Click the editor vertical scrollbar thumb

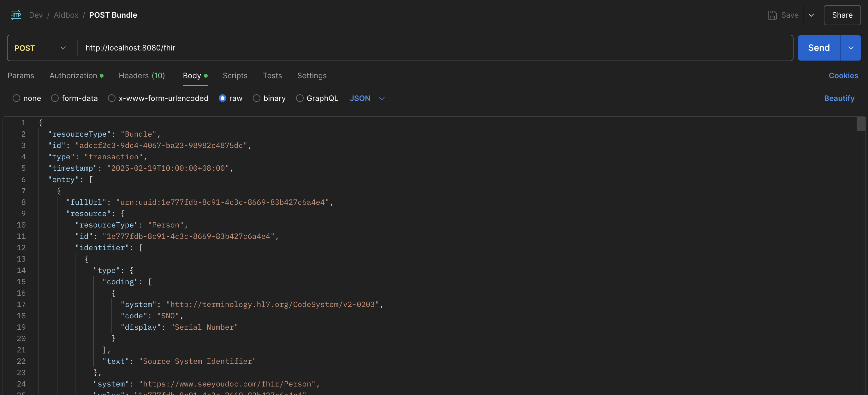coord(861,124)
